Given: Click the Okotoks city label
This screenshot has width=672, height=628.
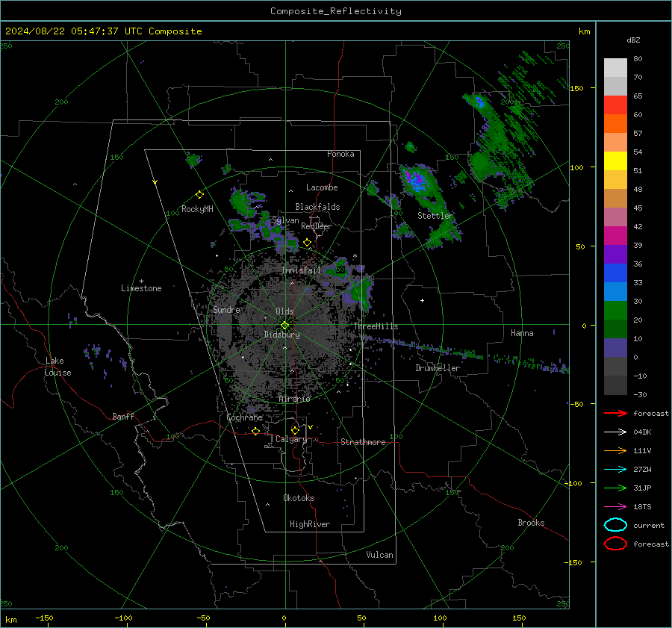Looking at the screenshot, I should tap(299, 498).
